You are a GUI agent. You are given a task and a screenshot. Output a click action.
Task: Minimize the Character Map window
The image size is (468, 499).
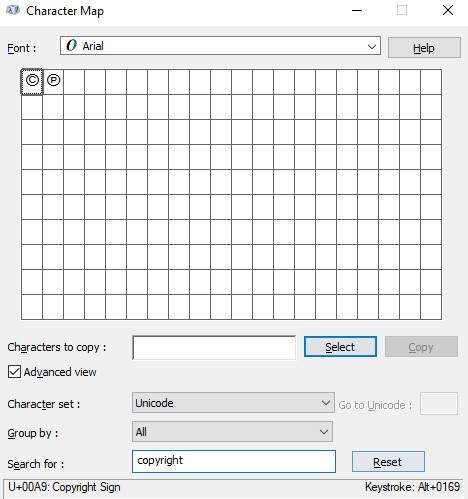[357, 10]
